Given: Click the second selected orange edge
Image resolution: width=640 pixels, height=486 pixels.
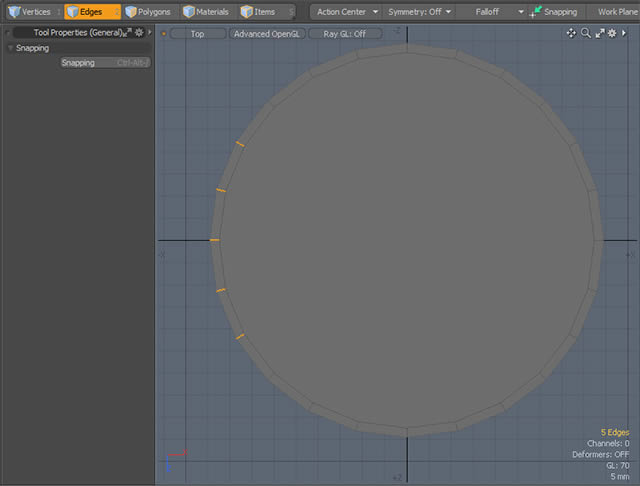Looking at the screenshot, I should click(221, 190).
